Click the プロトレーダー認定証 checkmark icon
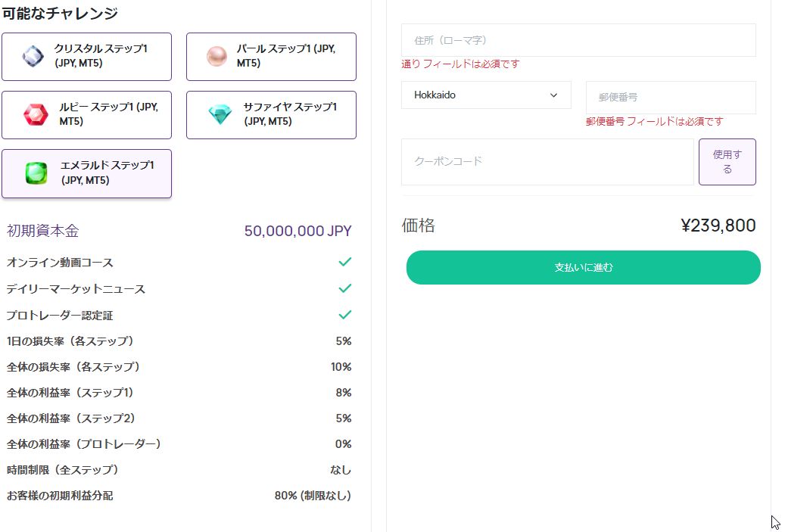This screenshot has height=532, width=785. 345,315
